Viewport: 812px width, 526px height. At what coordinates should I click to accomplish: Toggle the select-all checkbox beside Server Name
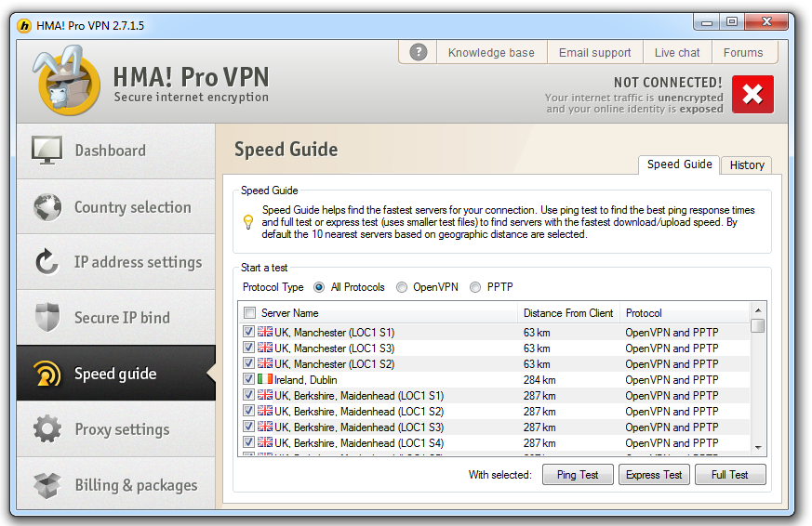point(249,313)
